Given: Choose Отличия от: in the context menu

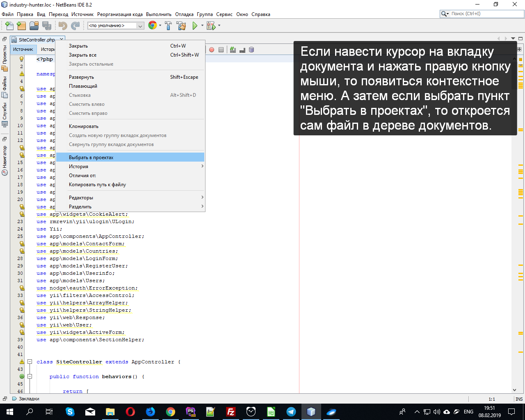Looking at the screenshot, I should (130, 176).
